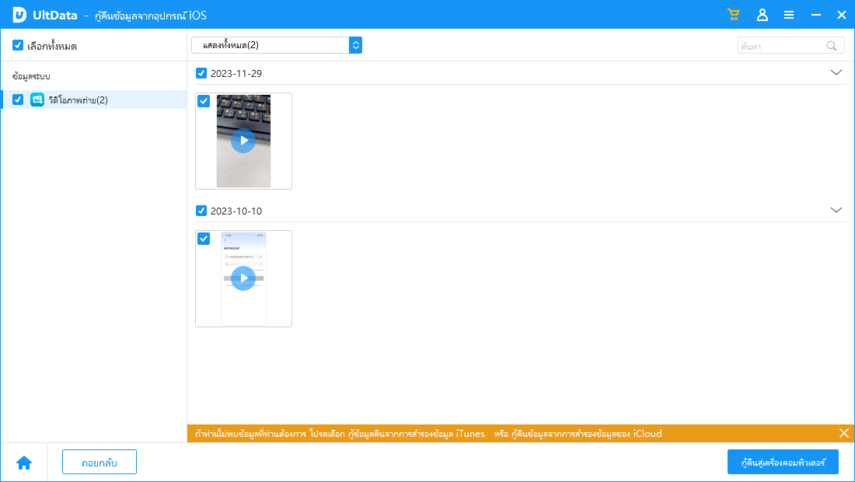Open the hamburger menu icon

tap(789, 15)
